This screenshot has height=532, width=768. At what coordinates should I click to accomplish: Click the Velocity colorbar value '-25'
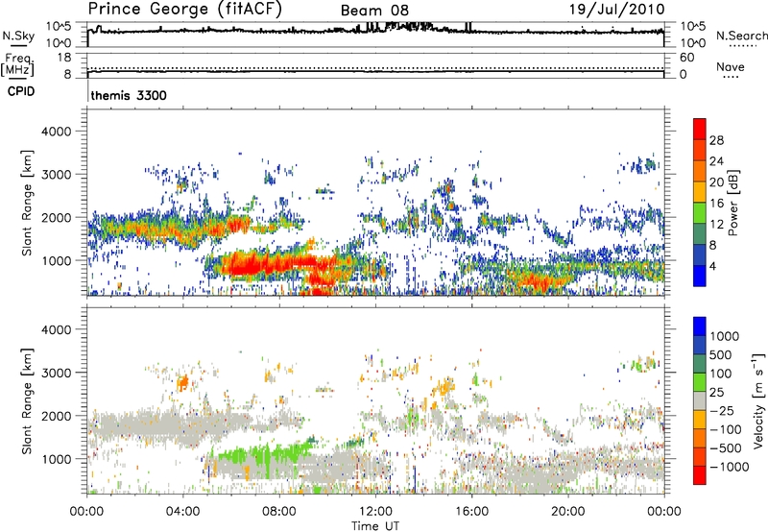coord(723,410)
